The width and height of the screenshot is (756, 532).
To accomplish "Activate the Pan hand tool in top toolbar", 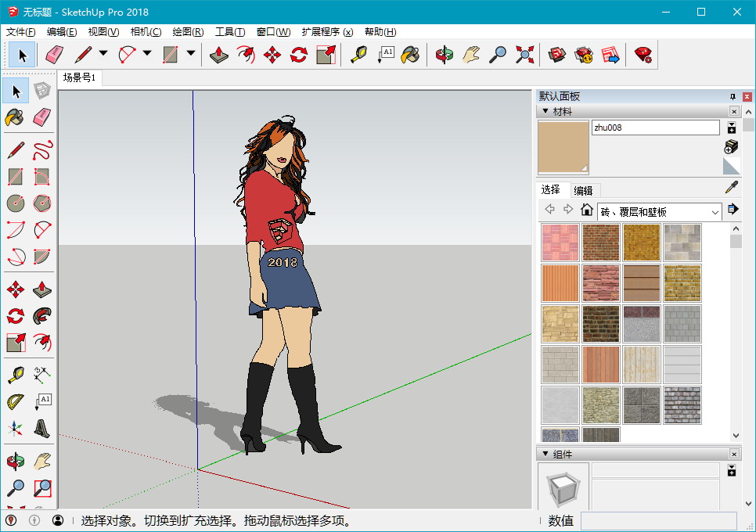I will pyautogui.click(x=471, y=54).
